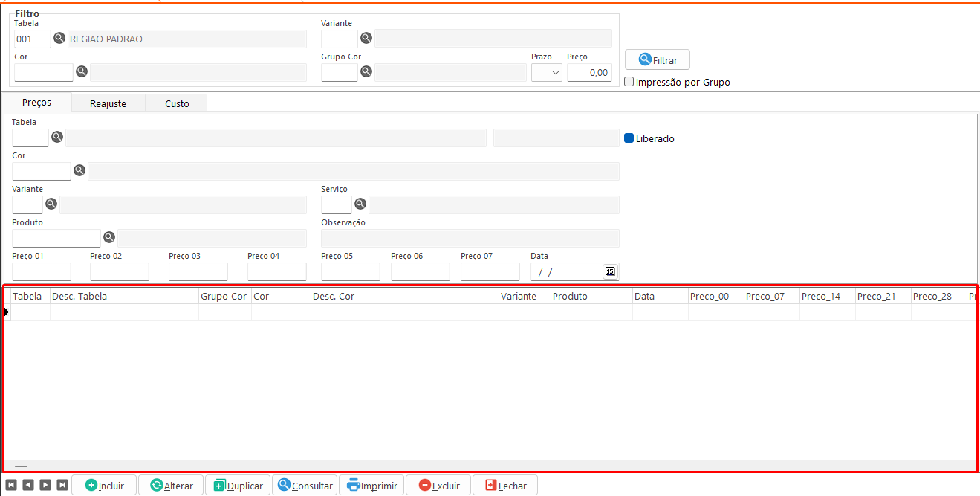This screenshot has height=496, width=980.
Task: Open the Serviço lookup magnifier icon
Action: pyautogui.click(x=360, y=204)
